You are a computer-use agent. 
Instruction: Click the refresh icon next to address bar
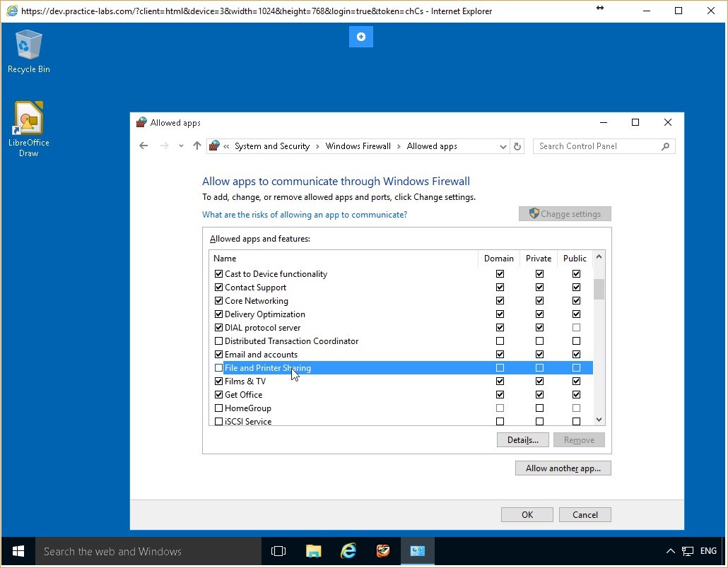[x=517, y=146]
